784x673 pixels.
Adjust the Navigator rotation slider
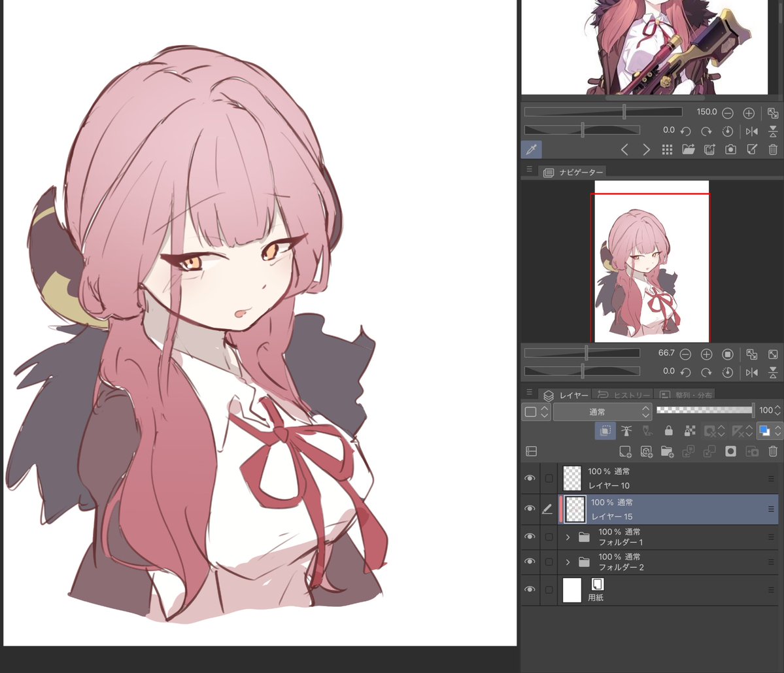click(582, 371)
